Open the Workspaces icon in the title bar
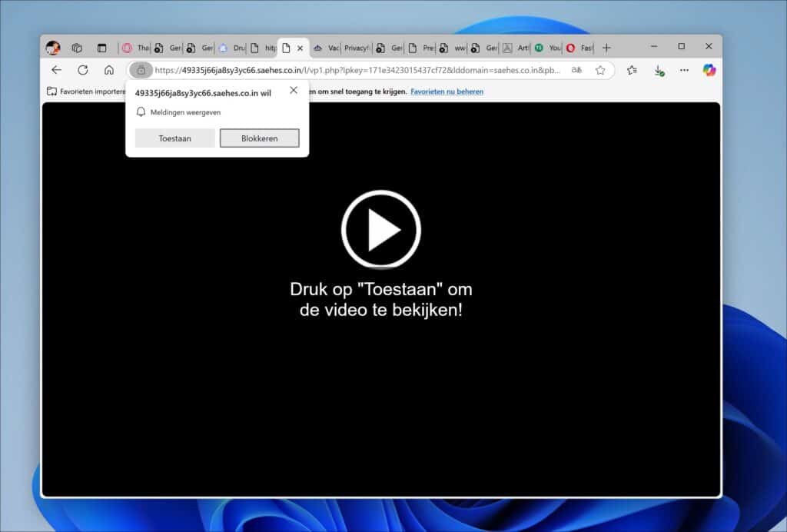787x532 pixels. coord(77,48)
